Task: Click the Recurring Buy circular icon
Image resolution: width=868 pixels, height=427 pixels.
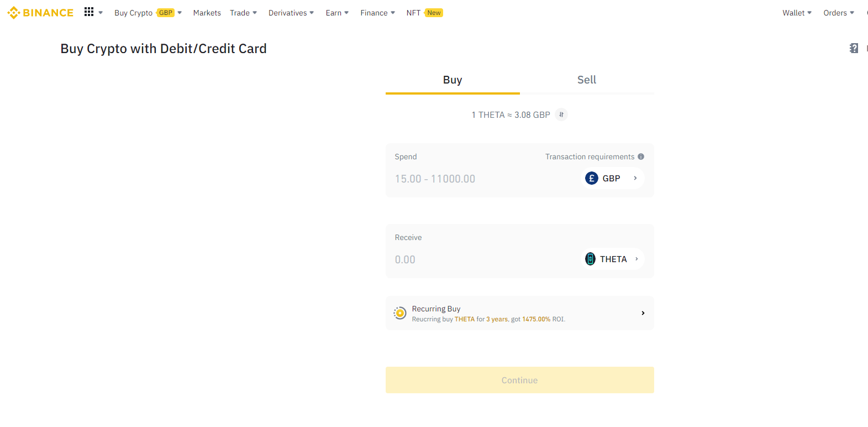Action: coord(400,313)
